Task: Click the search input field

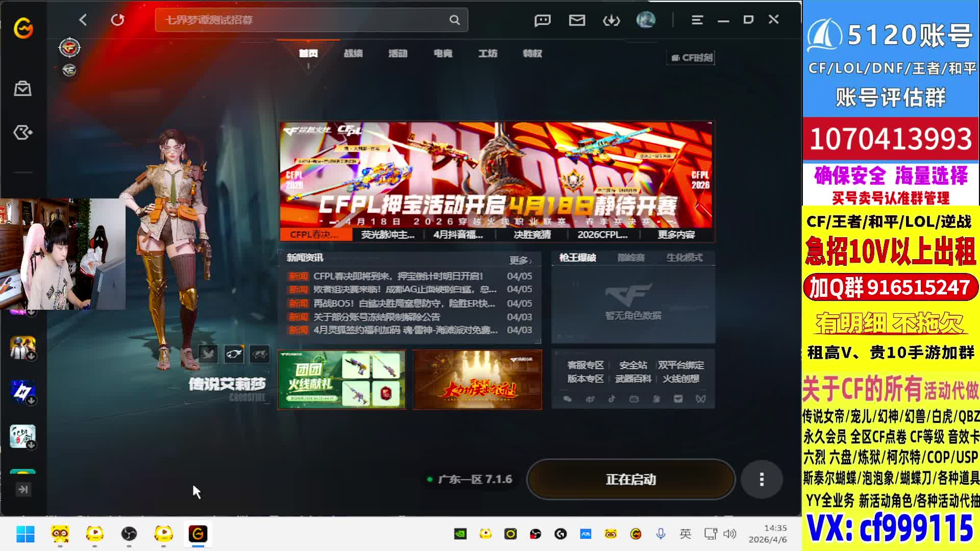Action: click(301, 20)
